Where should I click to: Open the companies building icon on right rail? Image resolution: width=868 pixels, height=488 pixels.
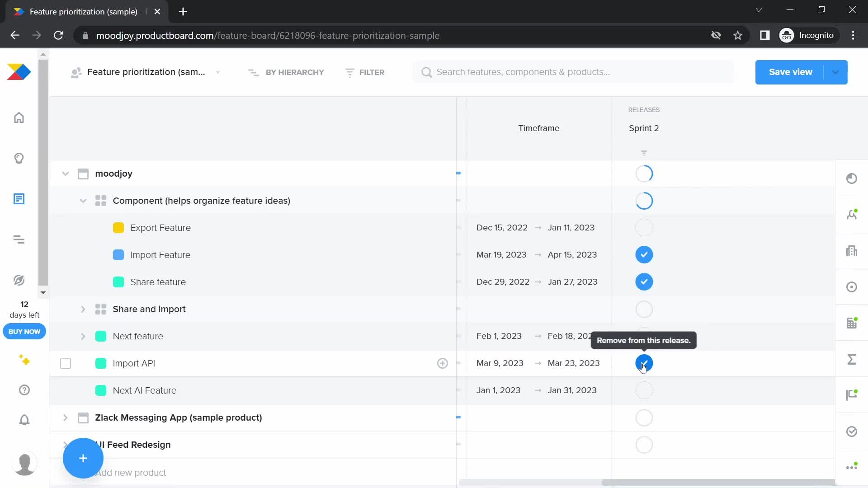(852, 251)
